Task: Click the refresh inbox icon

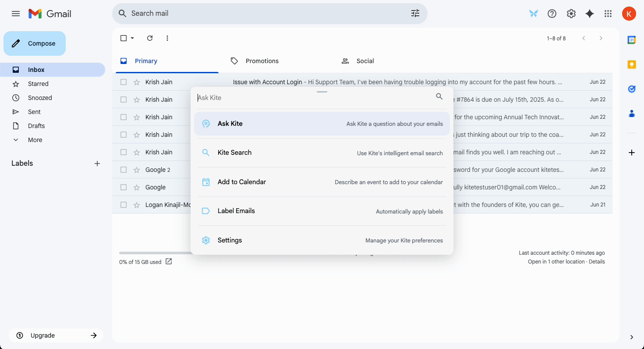Action: coord(150,38)
